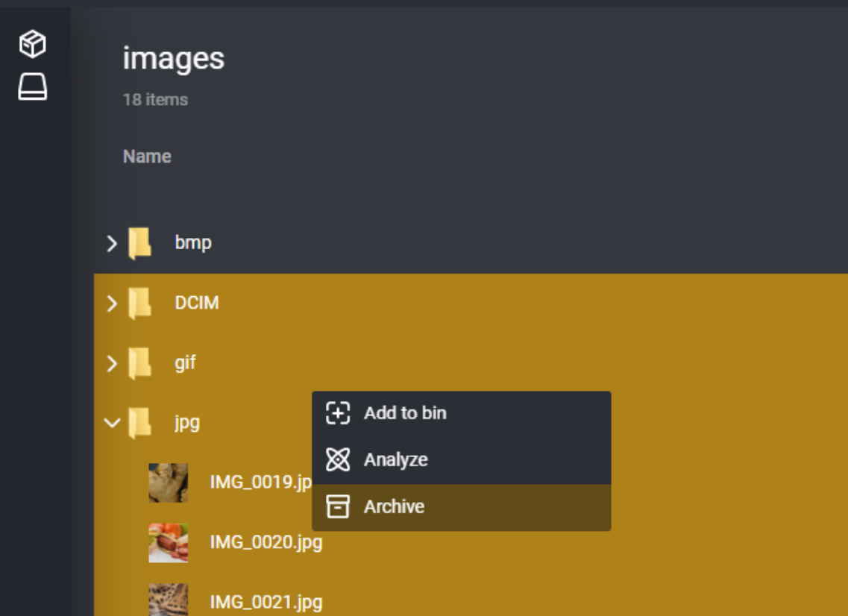Expand the bmp folder chevron
Viewport: 848px width, 616px height.
pos(112,243)
